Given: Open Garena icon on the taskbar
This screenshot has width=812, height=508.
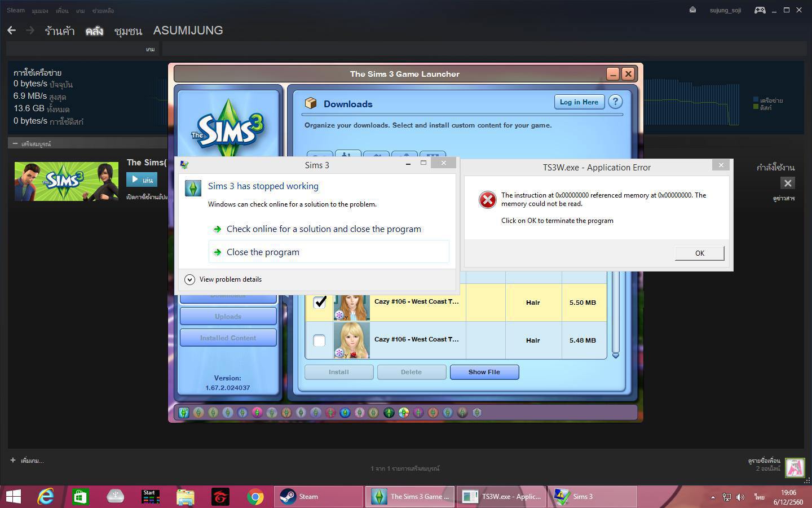Looking at the screenshot, I should point(220,497).
